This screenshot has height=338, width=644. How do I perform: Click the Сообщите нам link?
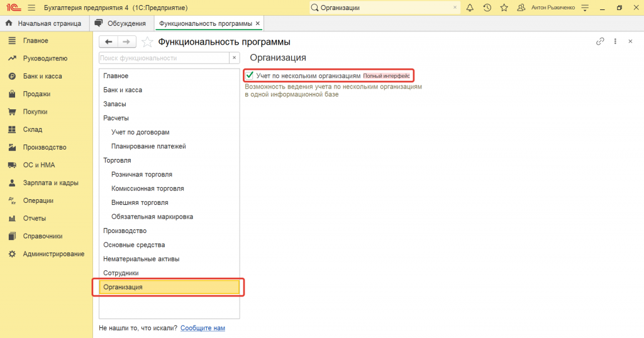(203, 328)
